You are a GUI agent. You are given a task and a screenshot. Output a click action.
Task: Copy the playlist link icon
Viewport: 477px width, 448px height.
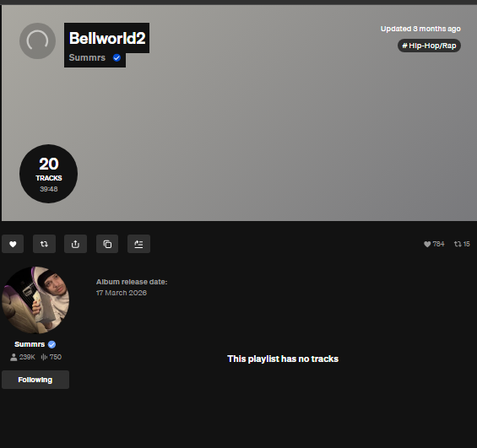click(107, 244)
